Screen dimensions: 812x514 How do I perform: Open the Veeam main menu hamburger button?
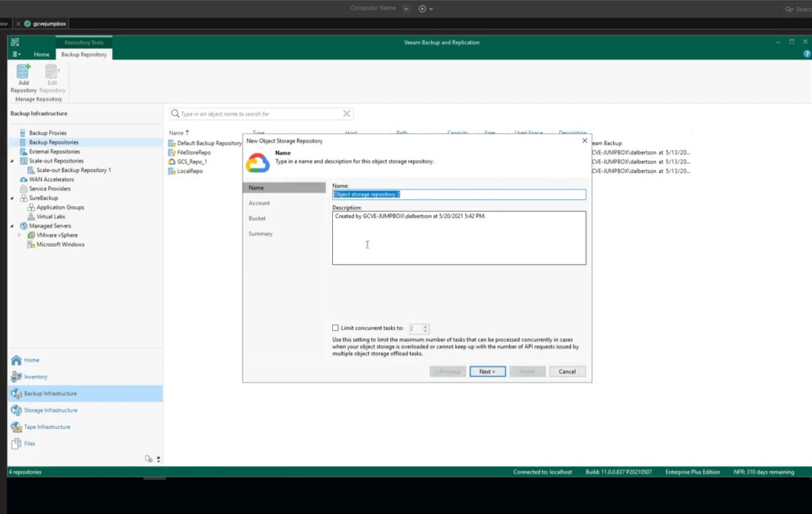17,54
